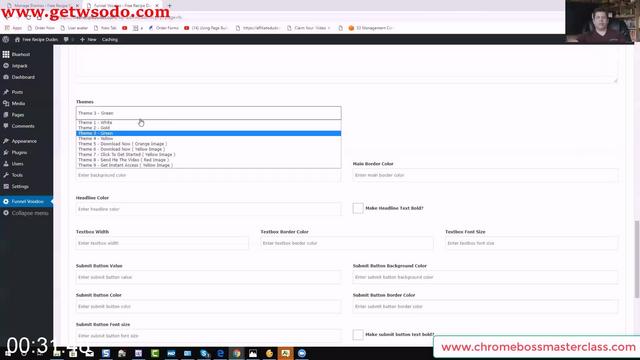640x360 pixels.
Task: Open the Settings icon in sidebar
Action: (6, 187)
